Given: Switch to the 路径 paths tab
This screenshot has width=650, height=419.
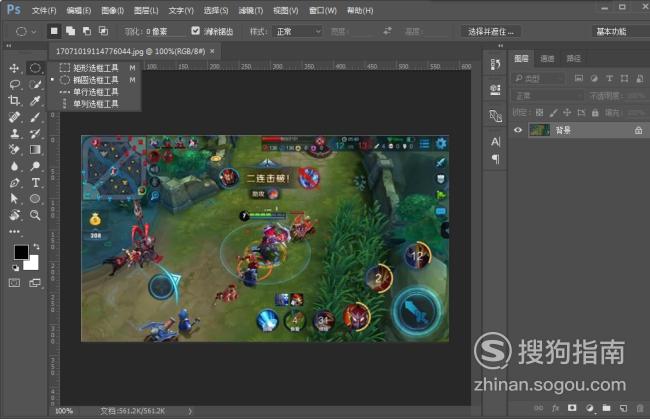Looking at the screenshot, I should (574, 58).
